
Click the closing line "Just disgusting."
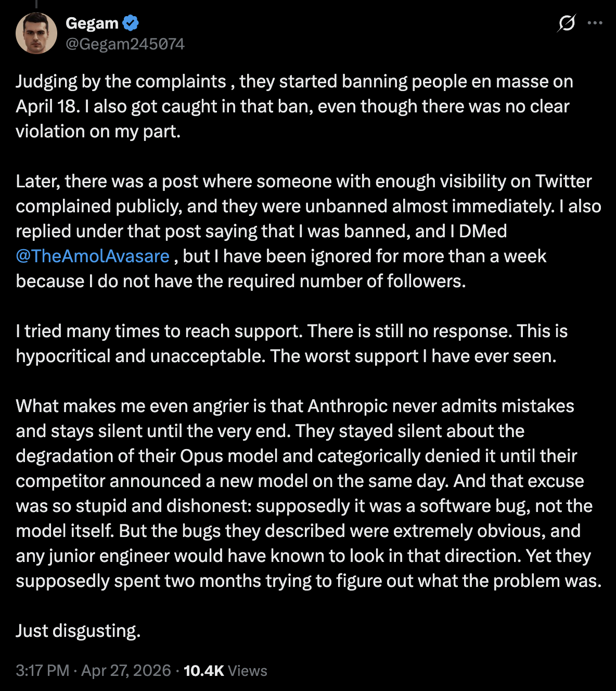click(78, 631)
